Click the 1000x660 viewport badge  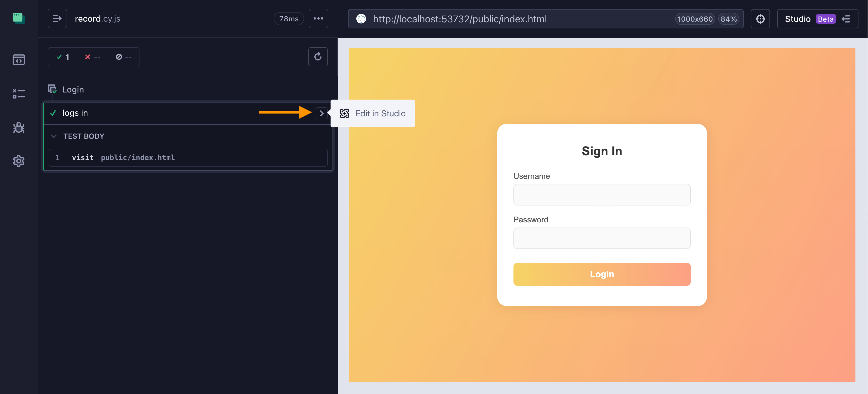point(694,19)
